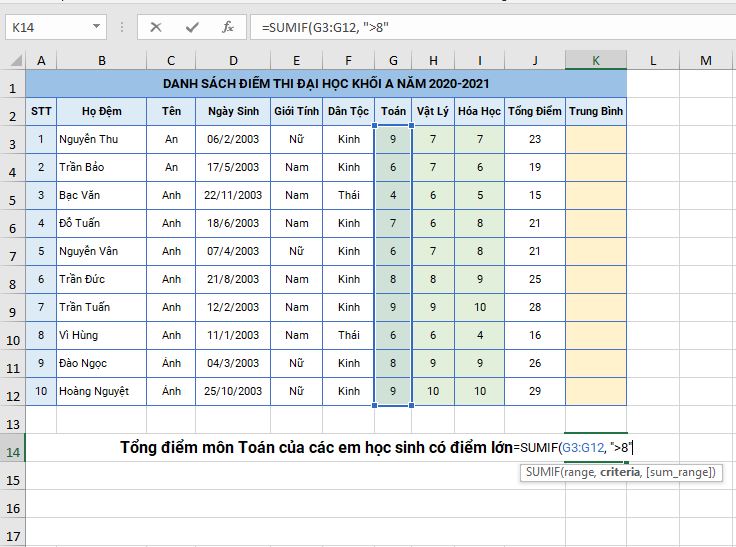Screen dimensions: 736x547
Task: Click total score cell showing 29
Action: [535, 392]
